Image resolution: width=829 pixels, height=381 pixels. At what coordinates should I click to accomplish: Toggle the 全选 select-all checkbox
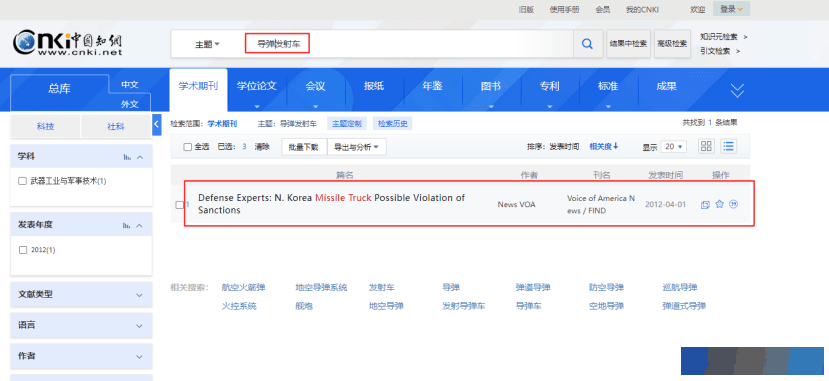tap(188, 147)
